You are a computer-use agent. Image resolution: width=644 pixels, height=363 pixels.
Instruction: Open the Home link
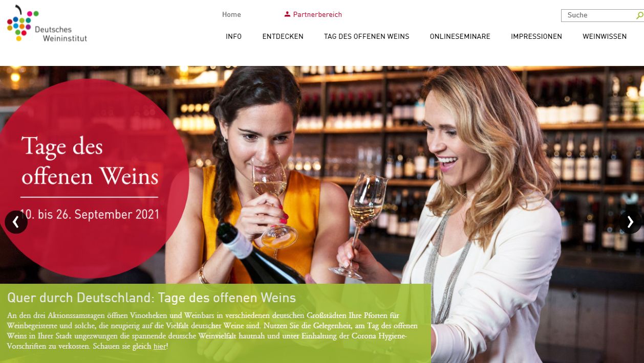pyautogui.click(x=231, y=14)
